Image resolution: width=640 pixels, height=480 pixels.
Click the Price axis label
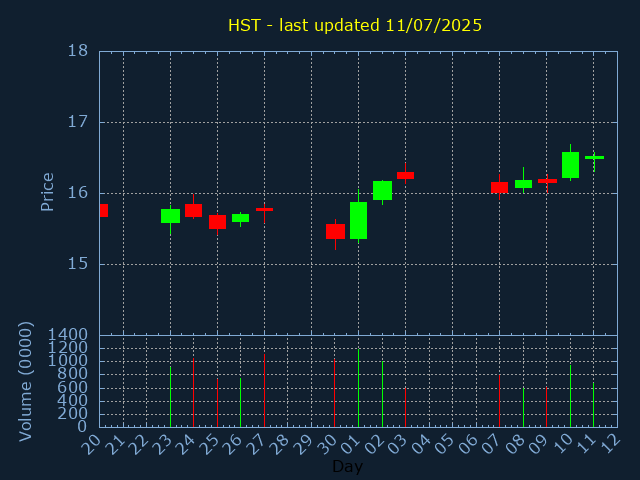tap(47, 192)
